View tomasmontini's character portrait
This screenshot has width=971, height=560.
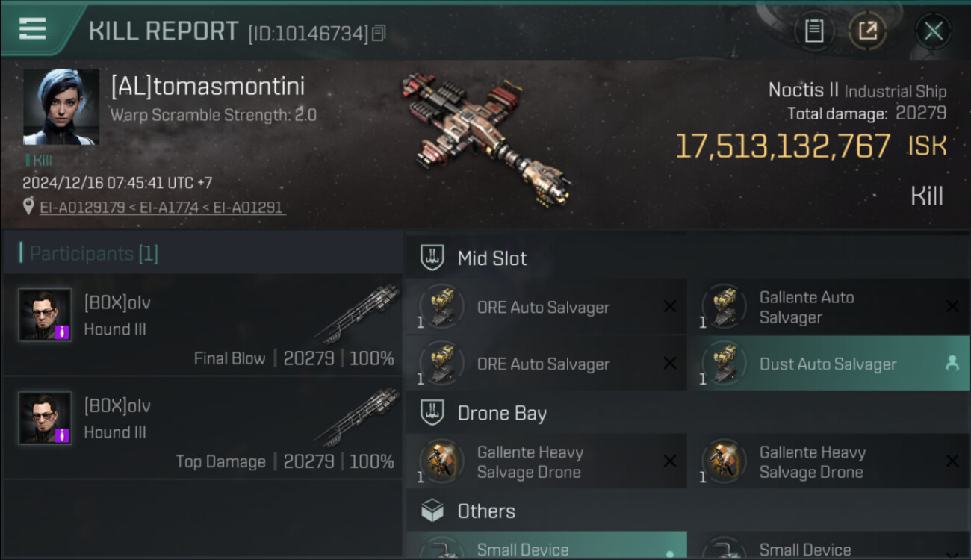coord(61,107)
